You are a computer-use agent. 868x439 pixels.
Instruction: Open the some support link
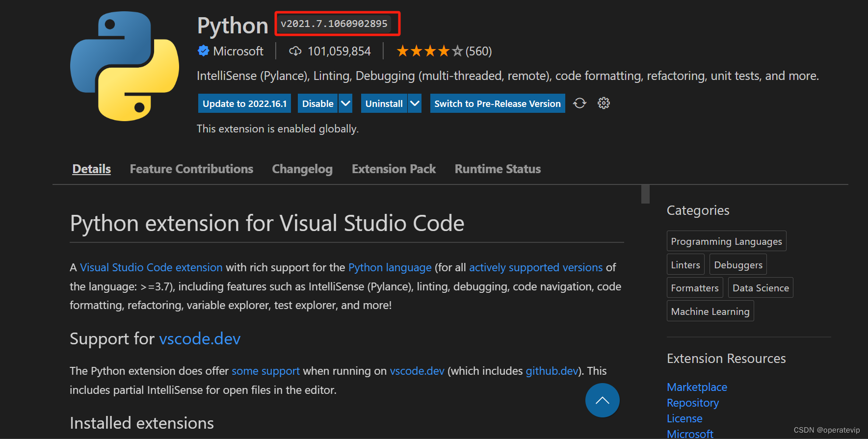pos(265,371)
